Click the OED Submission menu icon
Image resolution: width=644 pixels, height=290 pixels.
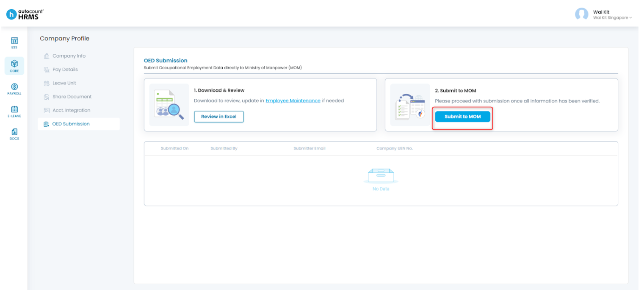47,124
